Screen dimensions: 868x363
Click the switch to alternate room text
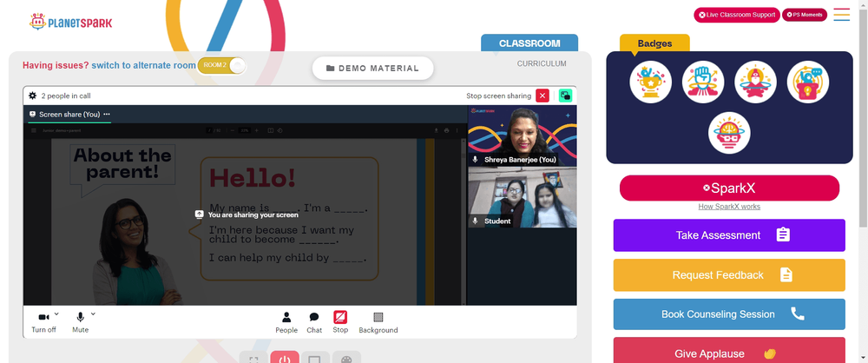[x=143, y=65]
